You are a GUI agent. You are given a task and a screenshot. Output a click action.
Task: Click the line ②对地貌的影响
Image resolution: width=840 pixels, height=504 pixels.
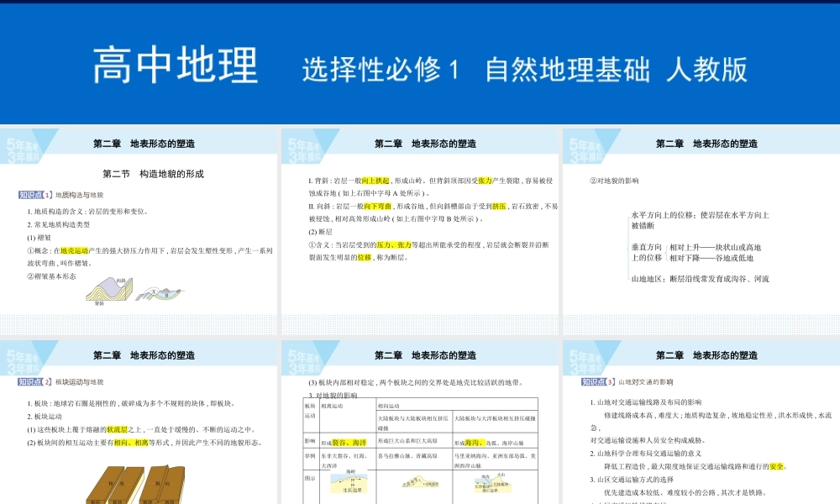pos(615,181)
